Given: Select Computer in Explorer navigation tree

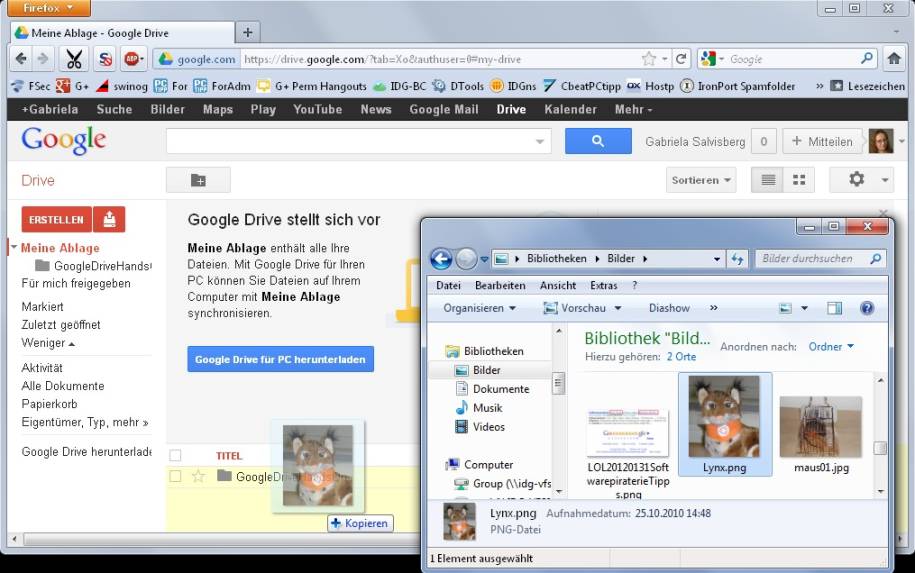Looking at the screenshot, I should click(x=488, y=465).
